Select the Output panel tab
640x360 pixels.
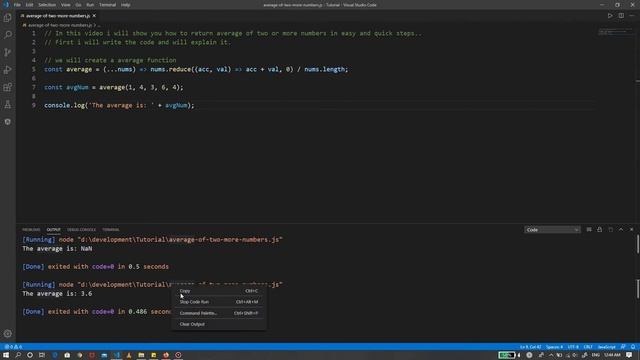pos(53,230)
